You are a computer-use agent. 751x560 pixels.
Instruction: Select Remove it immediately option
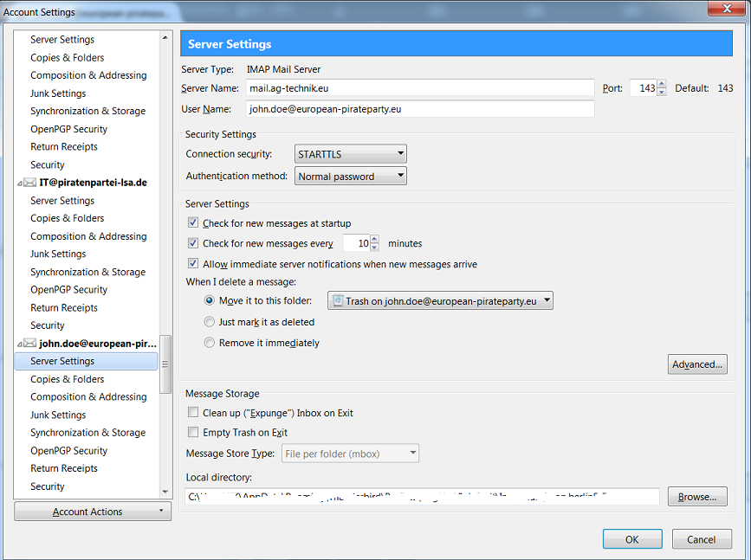tap(210, 343)
